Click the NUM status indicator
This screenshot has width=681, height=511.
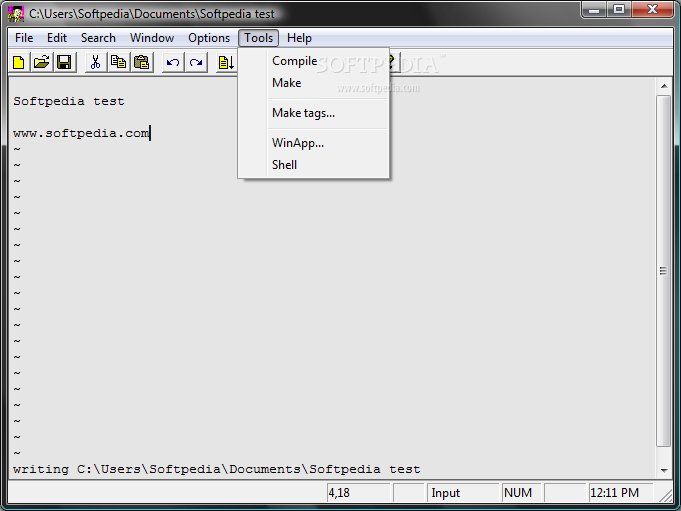(522, 493)
